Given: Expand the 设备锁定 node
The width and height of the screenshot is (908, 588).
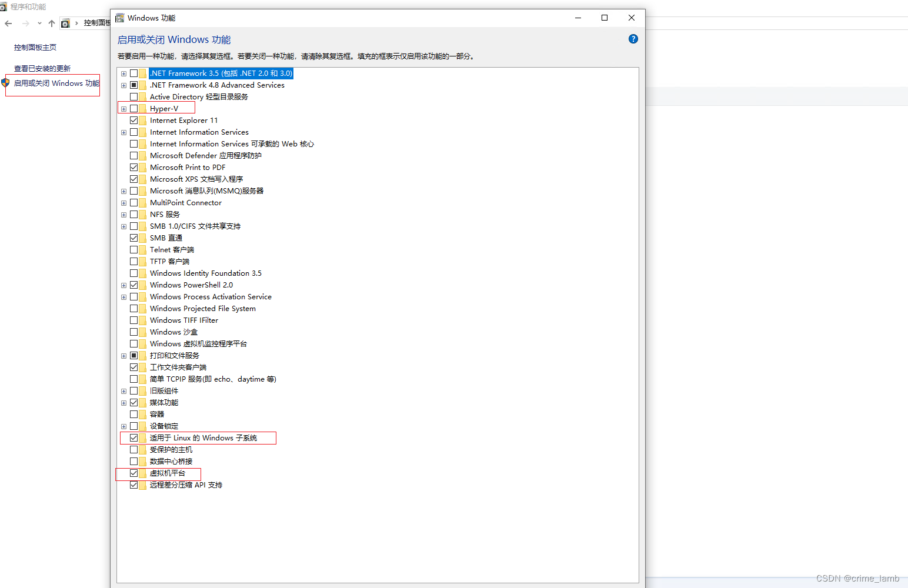Looking at the screenshot, I should pos(123,426).
